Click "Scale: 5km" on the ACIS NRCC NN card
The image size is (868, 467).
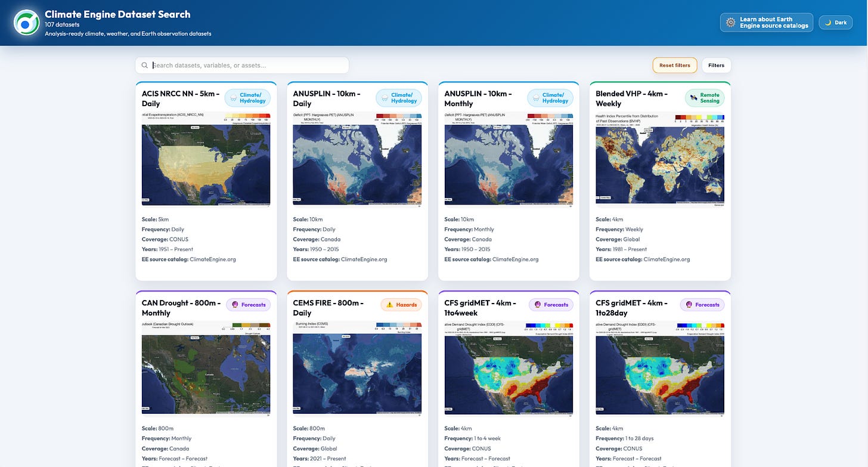click(x=156, y=219)
